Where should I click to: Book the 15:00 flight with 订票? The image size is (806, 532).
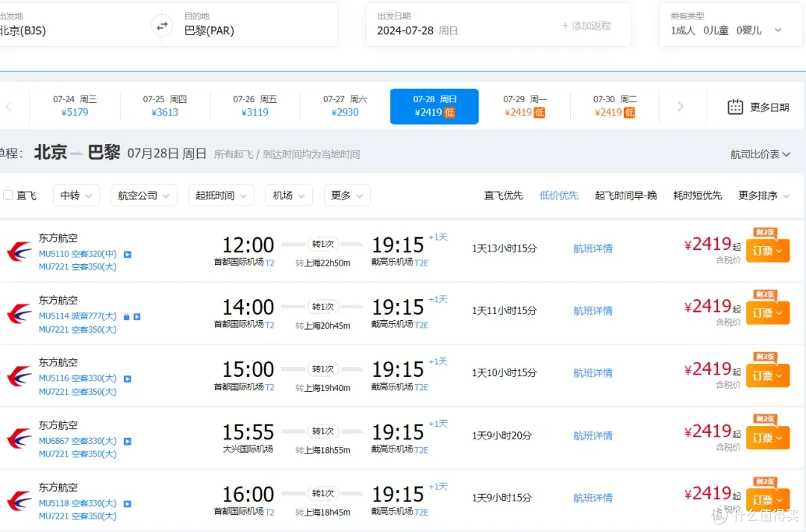click(x=767, y=376)
